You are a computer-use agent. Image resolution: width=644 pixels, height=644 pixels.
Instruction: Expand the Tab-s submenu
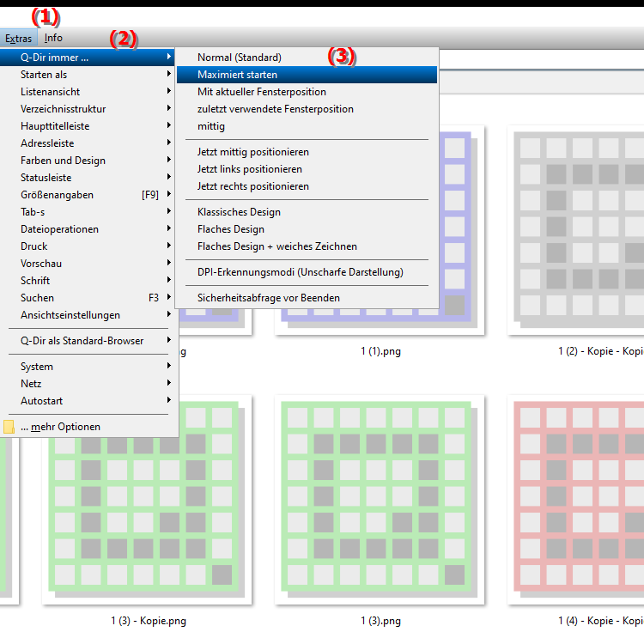click(87, 212)
